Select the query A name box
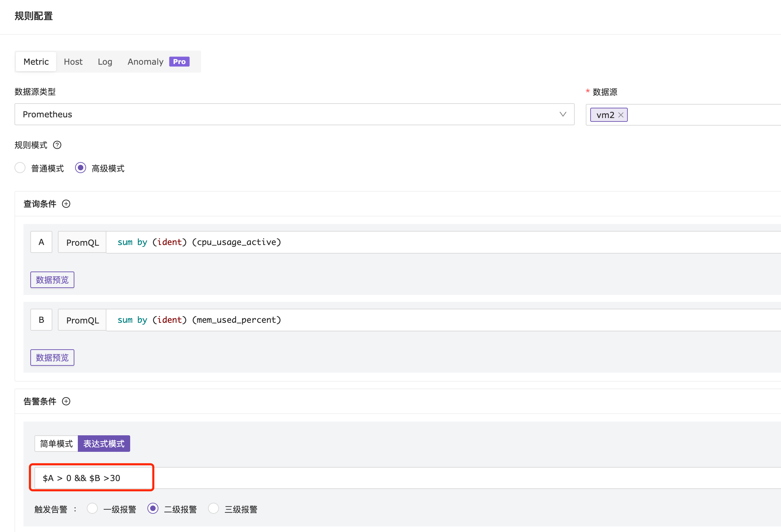Image resolution: width=781 pixels, height=532 pixels. click(41, 242)
